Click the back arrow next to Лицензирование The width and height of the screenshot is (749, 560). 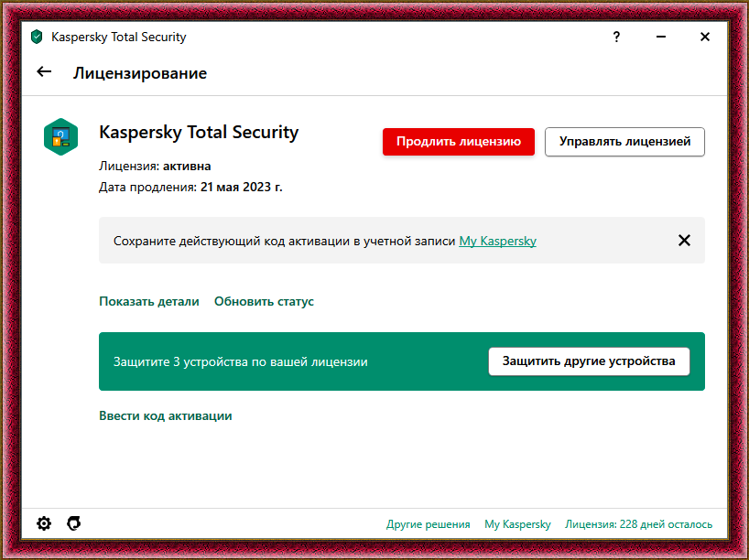(44, 71)
